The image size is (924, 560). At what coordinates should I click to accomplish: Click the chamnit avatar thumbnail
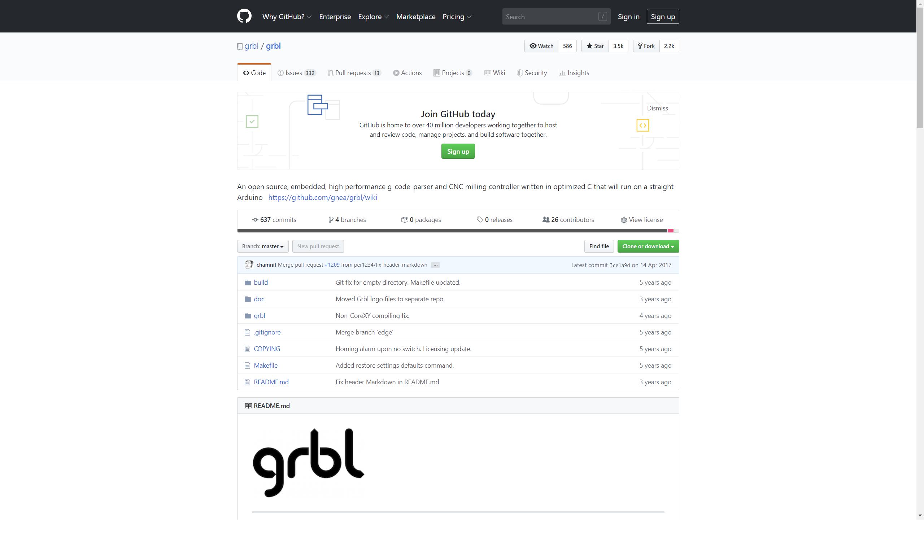[x=248, y=264]
